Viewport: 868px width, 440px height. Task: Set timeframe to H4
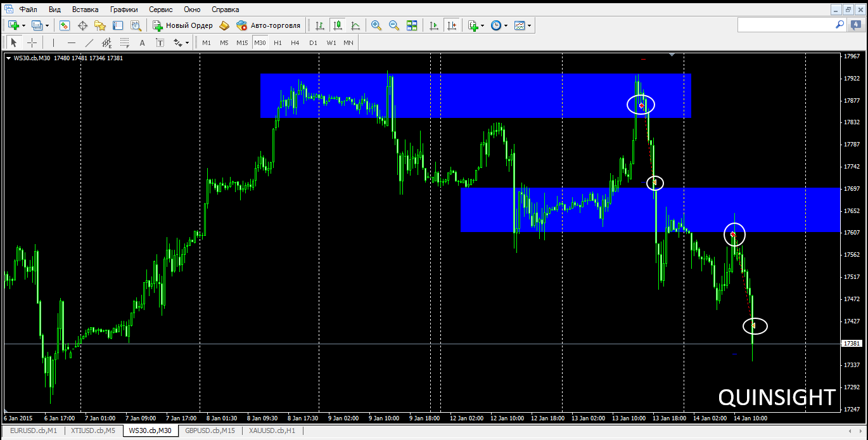coord(295,42)
